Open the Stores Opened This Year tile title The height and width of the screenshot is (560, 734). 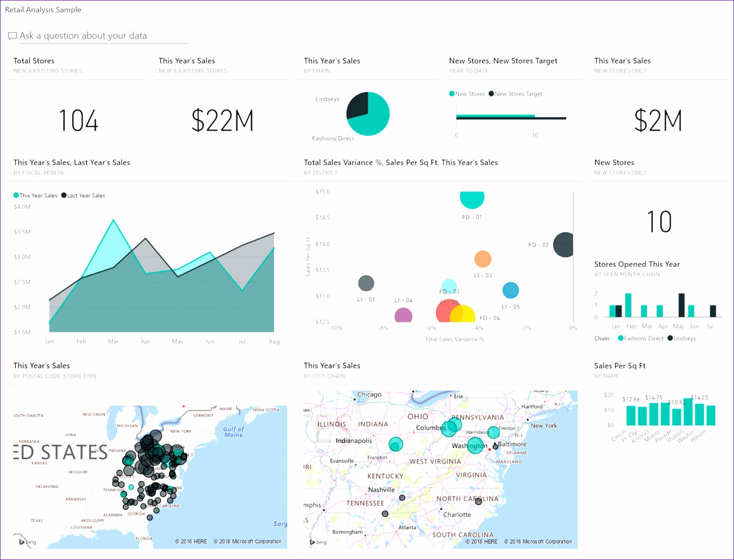(637, 264)
